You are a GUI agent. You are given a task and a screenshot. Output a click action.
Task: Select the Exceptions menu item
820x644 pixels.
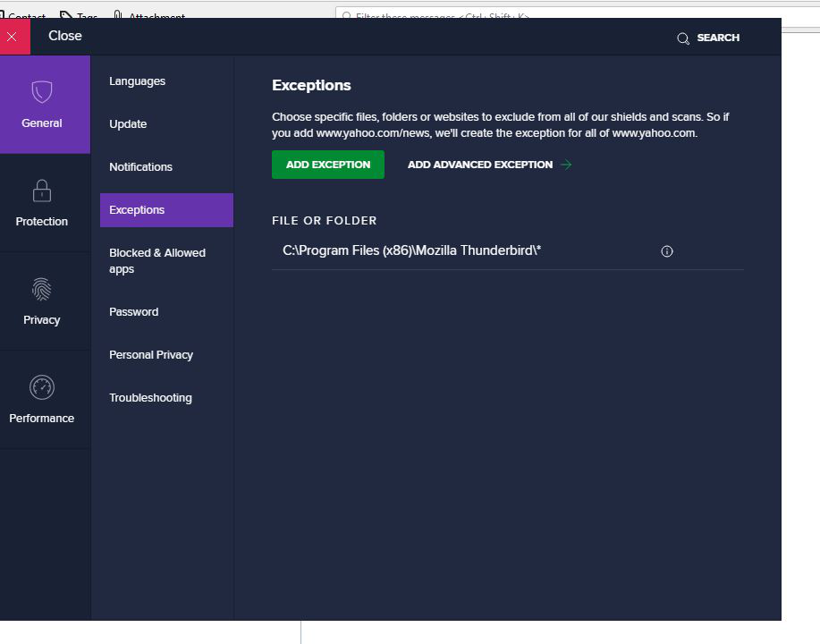[137, 210]
